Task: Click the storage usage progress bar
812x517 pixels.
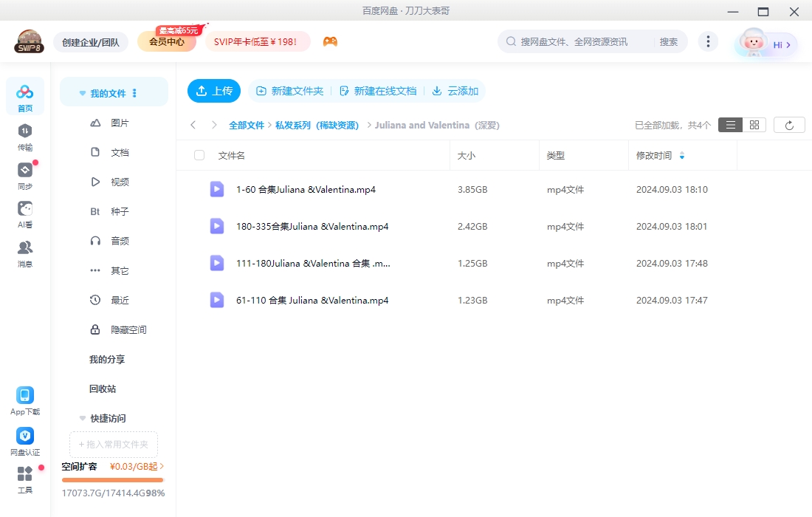Action: [112, 479]
